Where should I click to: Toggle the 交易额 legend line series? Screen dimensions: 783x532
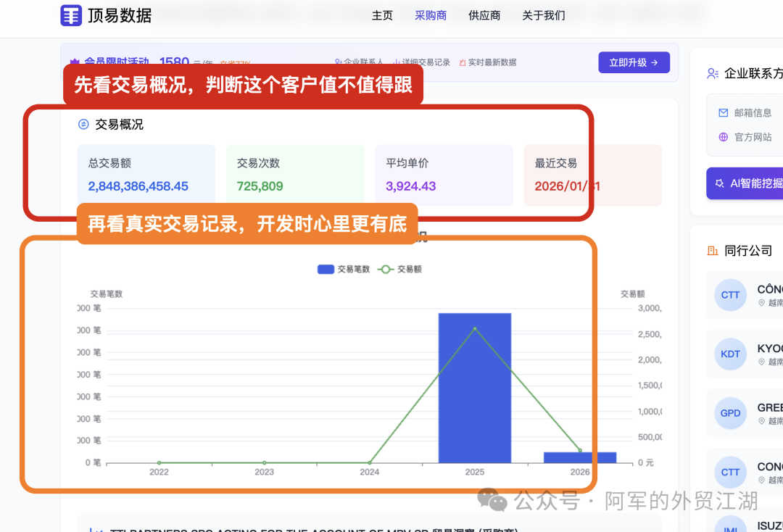pos(399,269)
